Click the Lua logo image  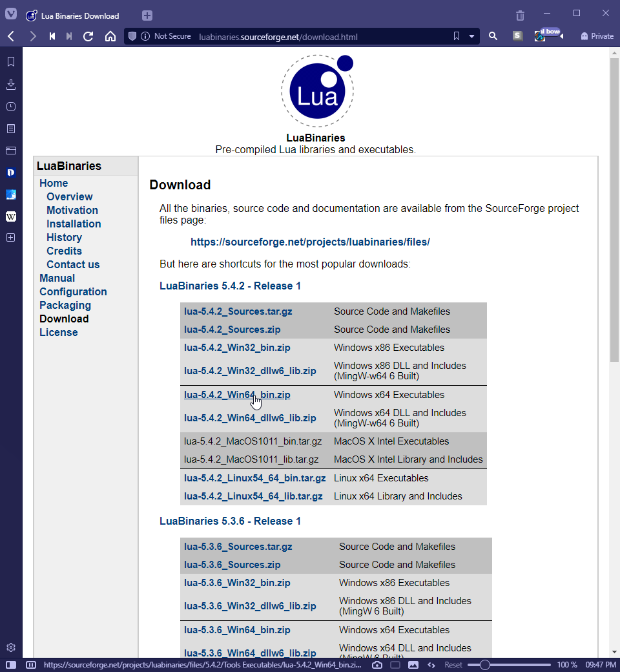318,90
